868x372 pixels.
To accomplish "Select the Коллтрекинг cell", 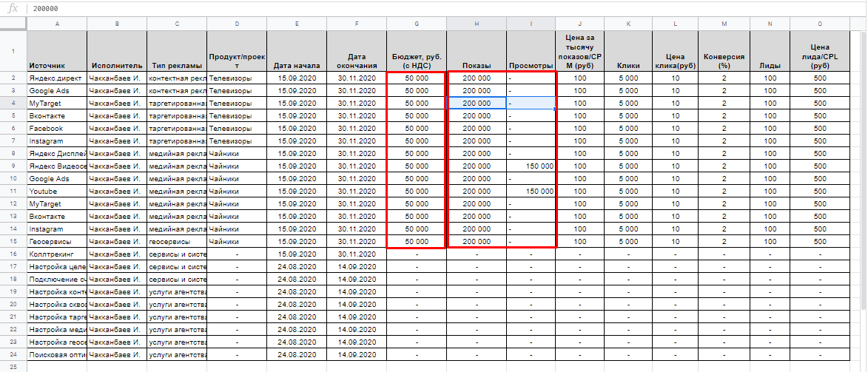I will (x=57, y=254).
